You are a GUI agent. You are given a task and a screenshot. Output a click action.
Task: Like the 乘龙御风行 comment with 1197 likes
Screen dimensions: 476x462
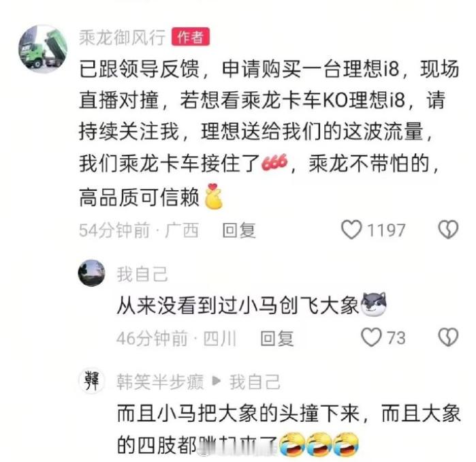[351, 230]
